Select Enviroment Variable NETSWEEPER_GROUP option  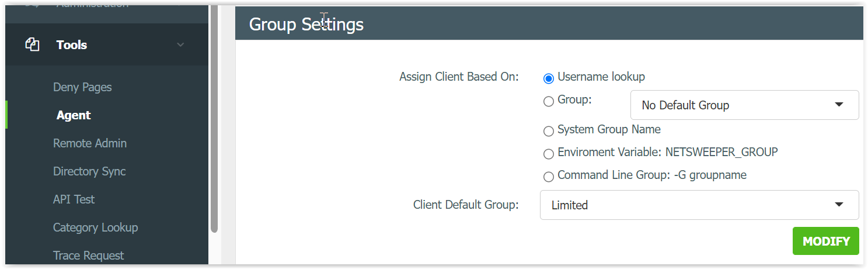[x=548, y=154]
